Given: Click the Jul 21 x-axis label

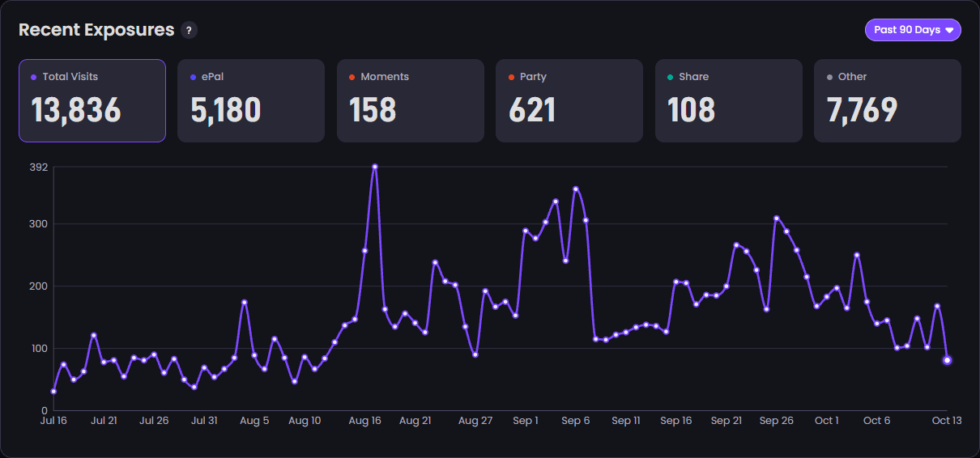Looking at the screenshot, I should (x=104, y=421).
